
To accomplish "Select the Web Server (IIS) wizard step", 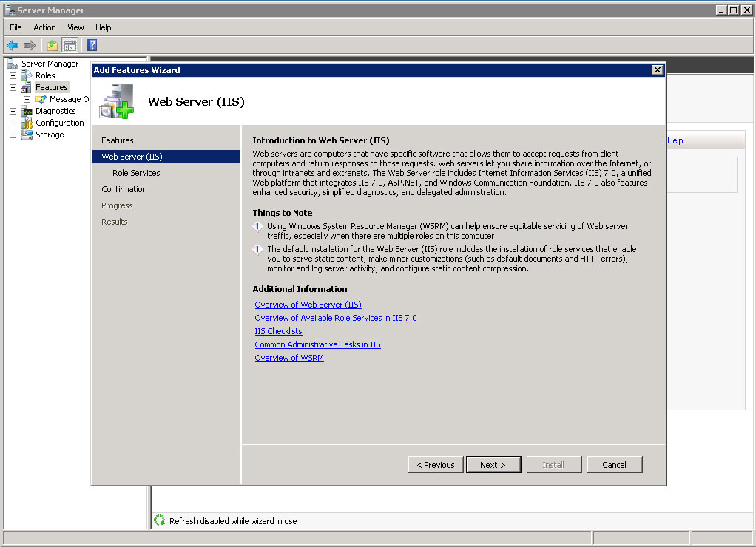I will coord(166,157).
